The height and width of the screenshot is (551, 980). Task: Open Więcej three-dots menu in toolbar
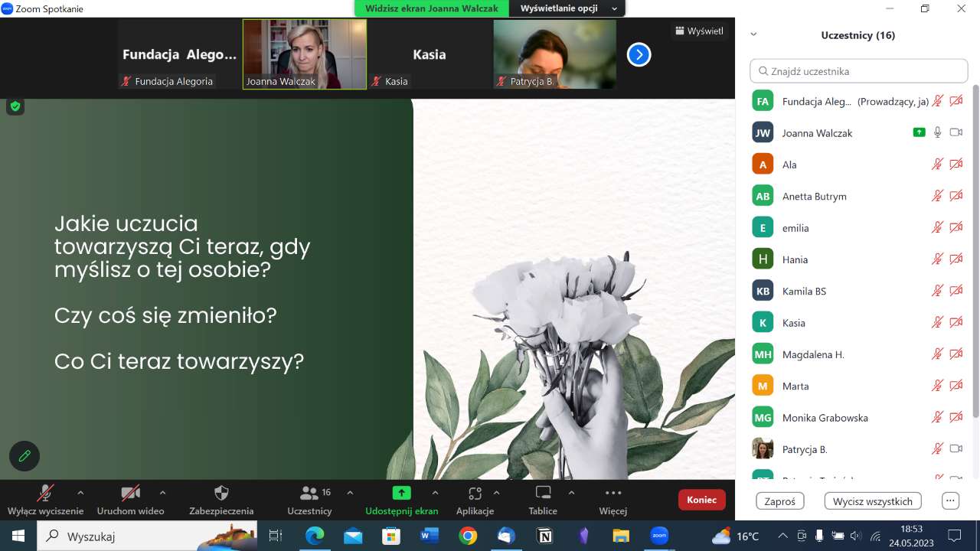pyautogui.click(x=612, y=493)
